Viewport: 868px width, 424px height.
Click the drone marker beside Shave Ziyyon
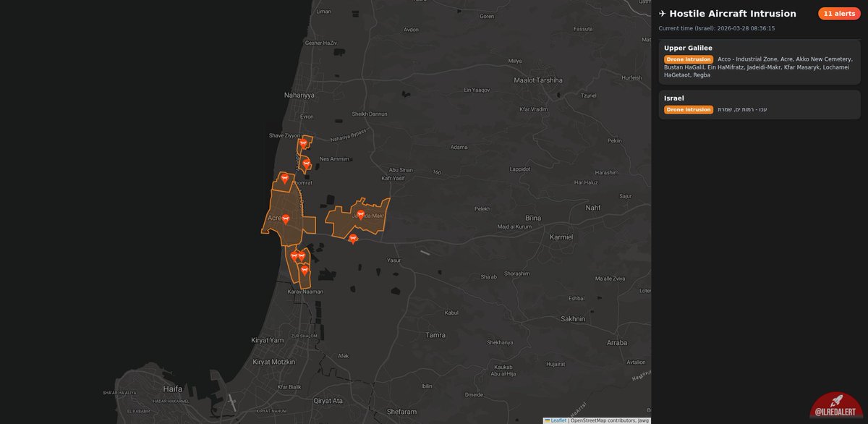pos(302,144)
